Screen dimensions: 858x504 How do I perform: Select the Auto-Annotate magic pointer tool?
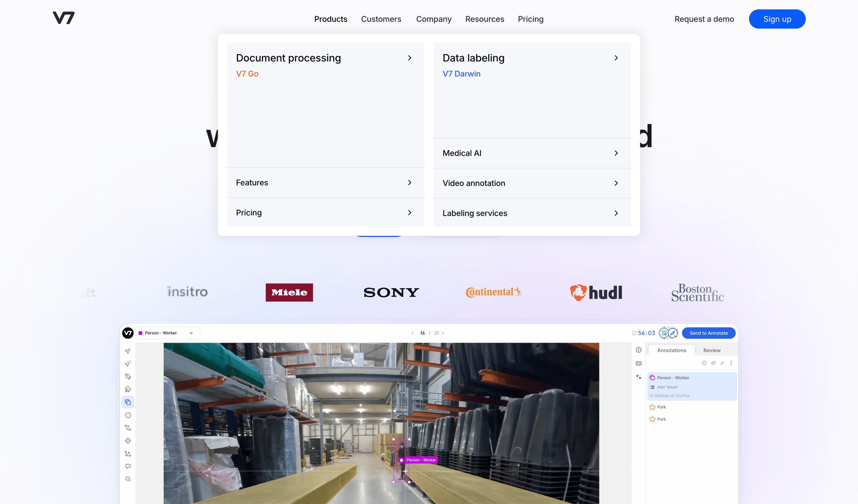[x=128, y=364]
